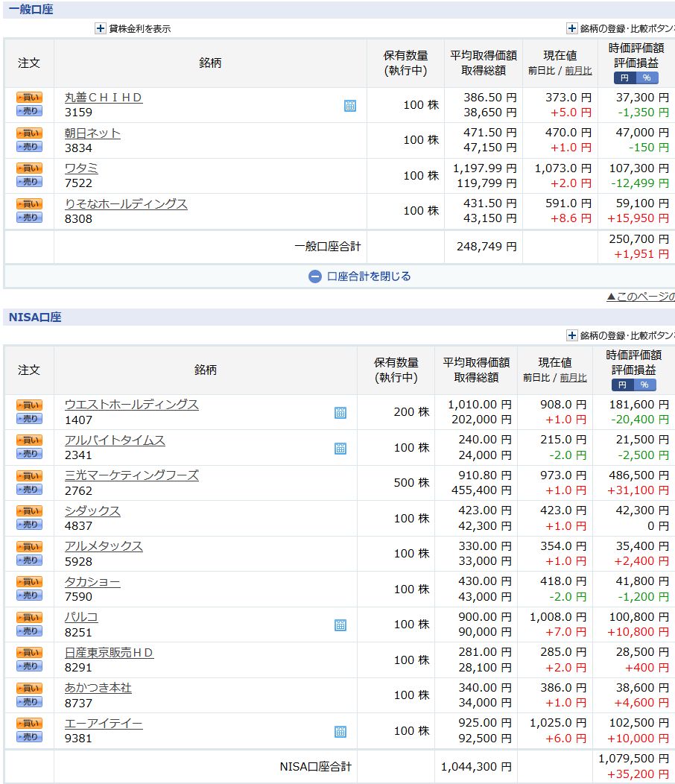Click the calendar icon in the パルコ row
The width and height of the screenshot is (675, 784).
340,625
